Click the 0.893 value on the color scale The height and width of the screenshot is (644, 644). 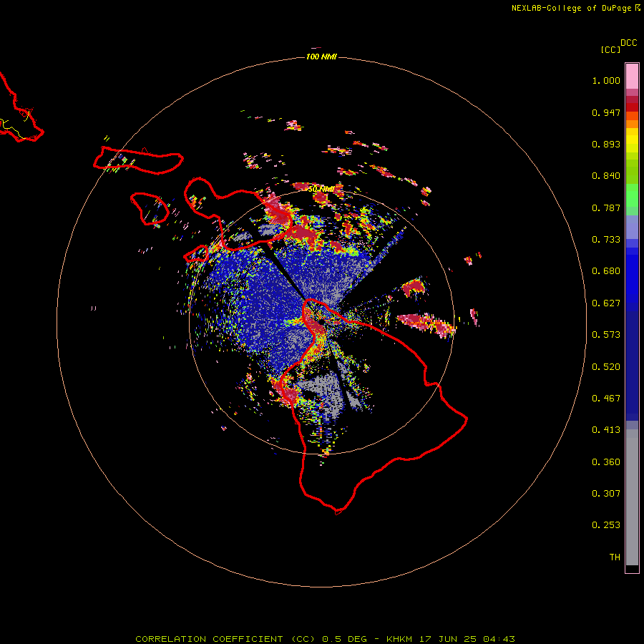click(x=606, y=144)
